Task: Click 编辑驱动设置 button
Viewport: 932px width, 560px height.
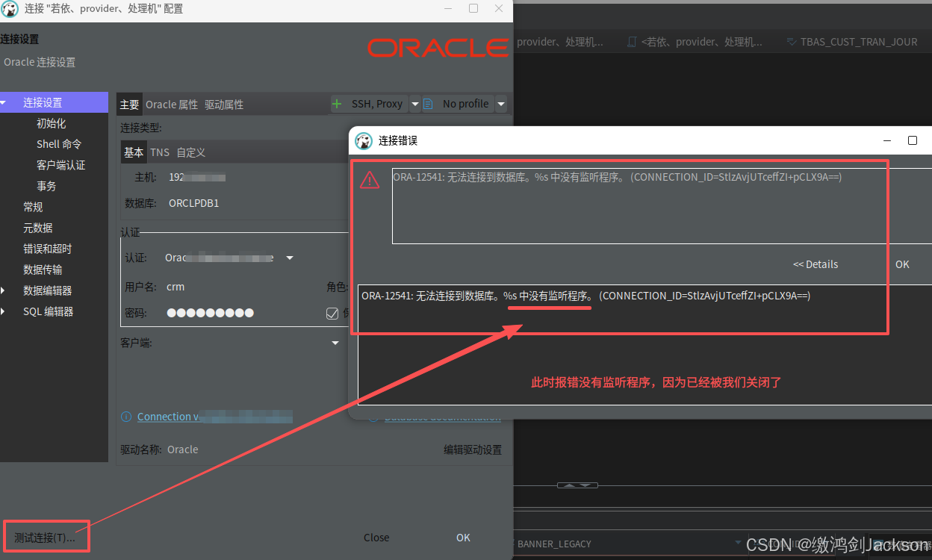Action: 473,449
